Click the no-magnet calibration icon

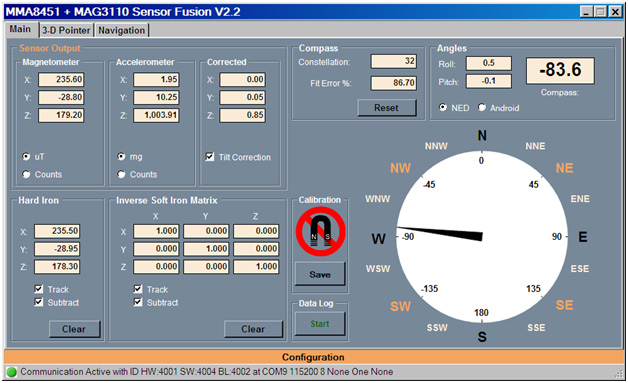coord(320,232)
